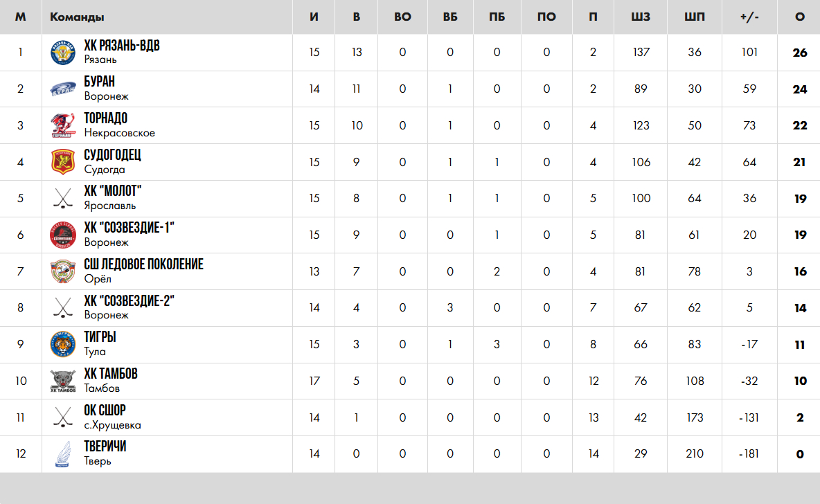Viewport: 820px width, 504px height.
Task: Click the Тверичи wing logo
Action: 63,454
